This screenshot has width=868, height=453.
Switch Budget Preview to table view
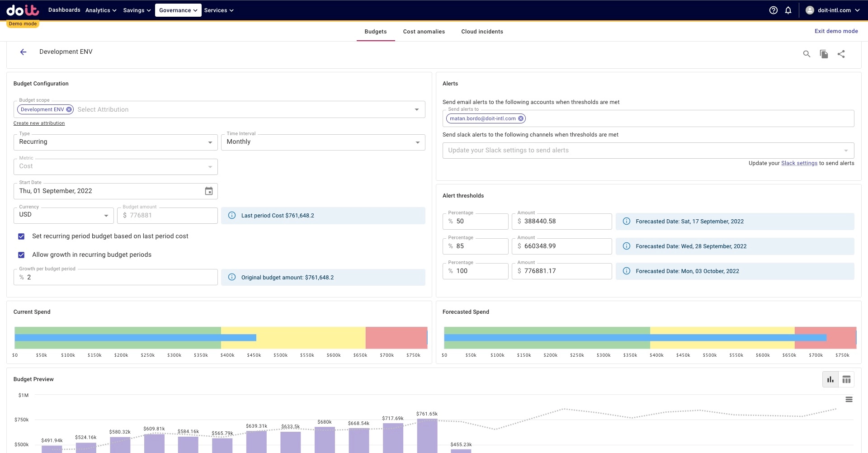pos(846,379)
